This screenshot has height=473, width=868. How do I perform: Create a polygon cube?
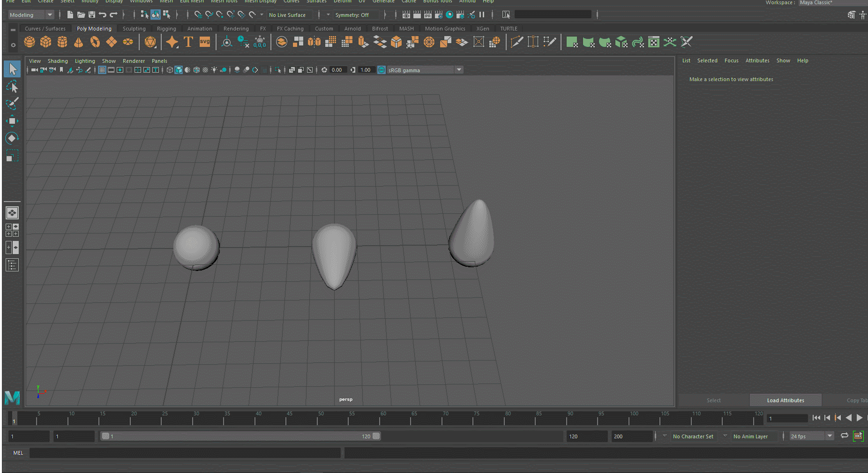45,42
